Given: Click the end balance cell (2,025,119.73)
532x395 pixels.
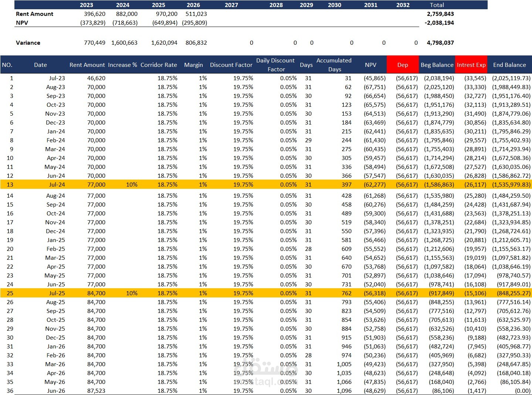Looking at the screenshot, I should [x=511, y=78].
